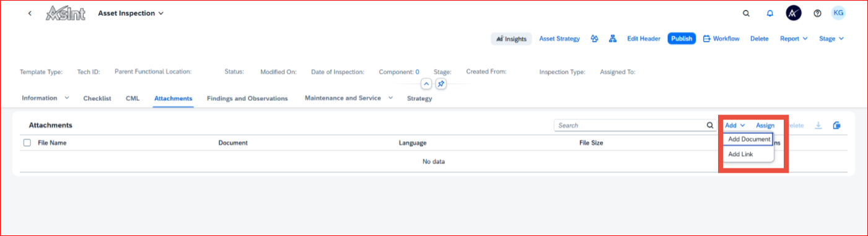Click the greyed-out Delete in Attachments toolbar
This screenshot has width=868, height=236.
point(795,125)
